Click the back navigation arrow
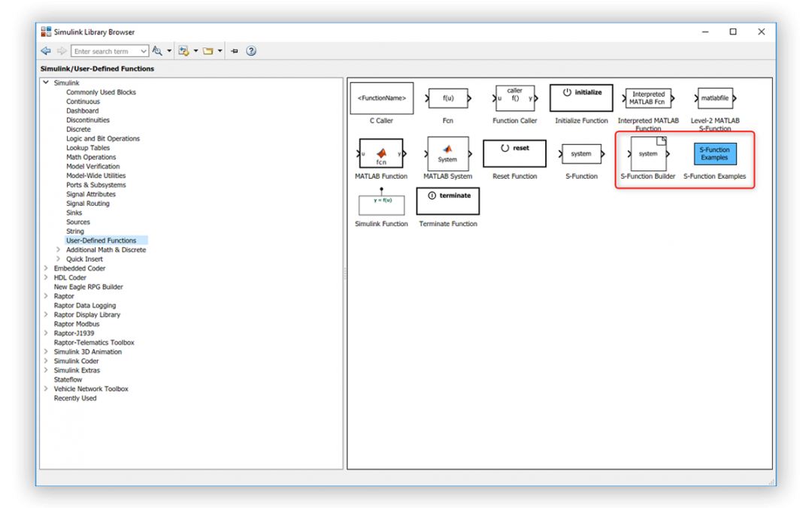Viewport: 812px width, 508px height. 45,50
